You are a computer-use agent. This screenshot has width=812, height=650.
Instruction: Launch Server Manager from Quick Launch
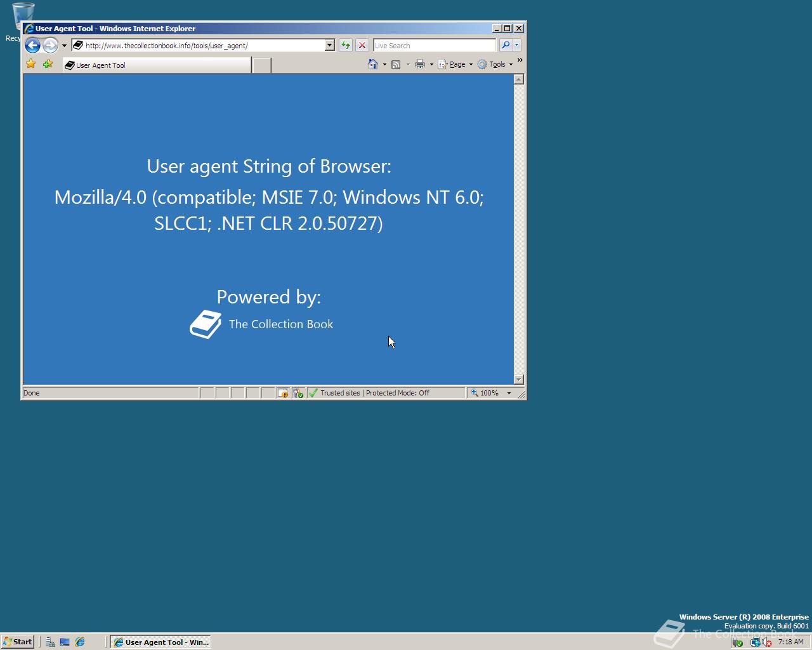50,642
